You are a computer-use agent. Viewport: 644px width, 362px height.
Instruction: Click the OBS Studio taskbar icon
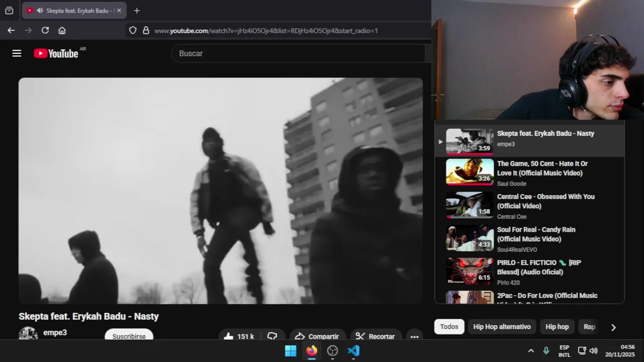click(333, 351)
